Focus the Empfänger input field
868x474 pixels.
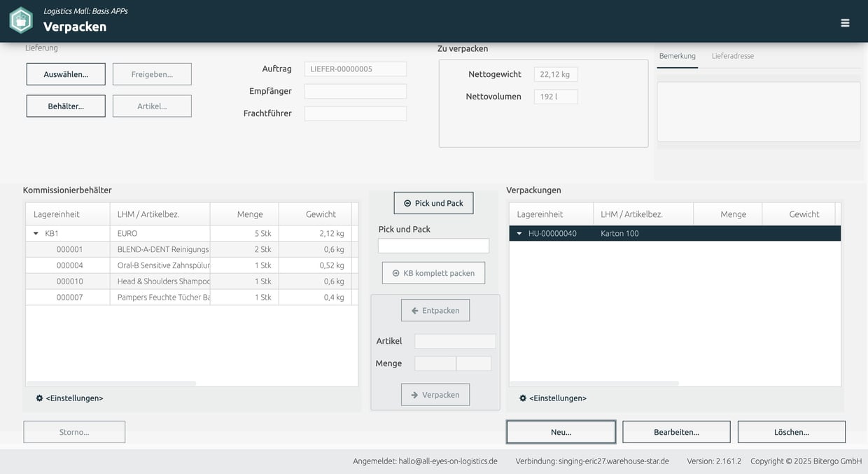coord(356,92)
